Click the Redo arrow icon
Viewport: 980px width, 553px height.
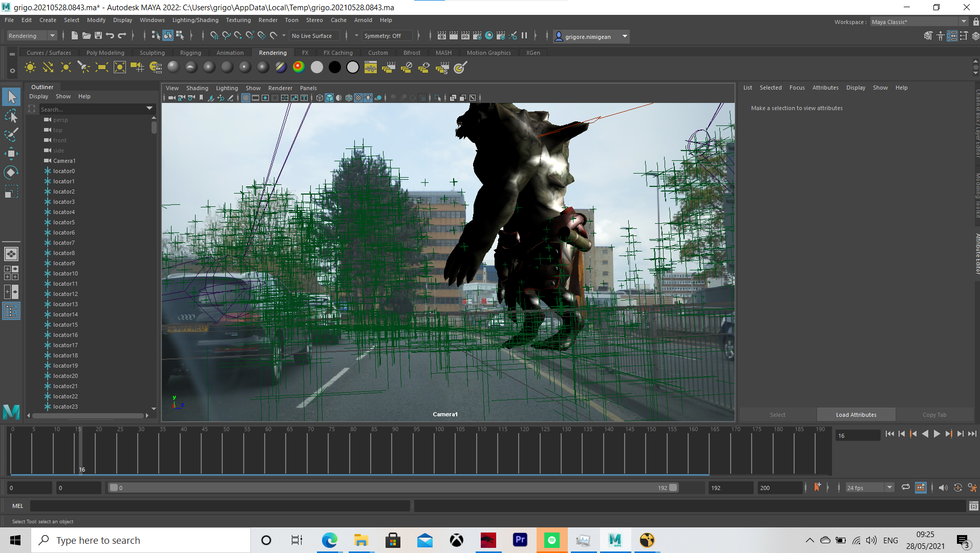click(122, 35)
